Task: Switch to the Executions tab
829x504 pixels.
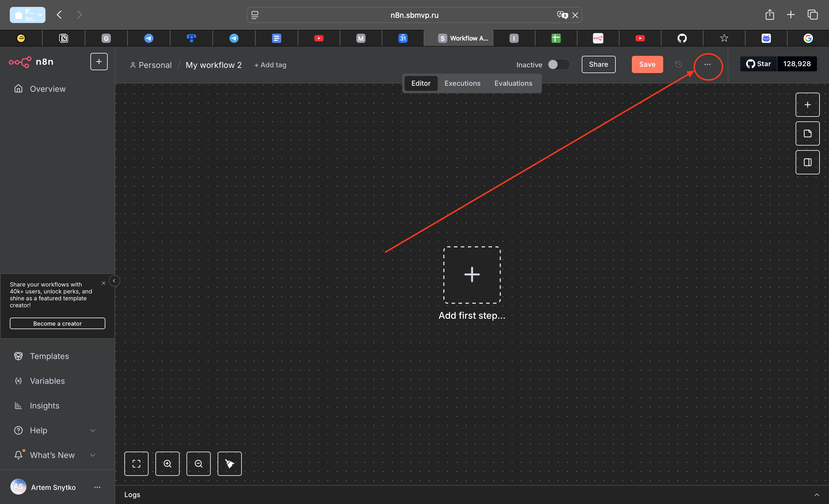Action: (462, 83)
